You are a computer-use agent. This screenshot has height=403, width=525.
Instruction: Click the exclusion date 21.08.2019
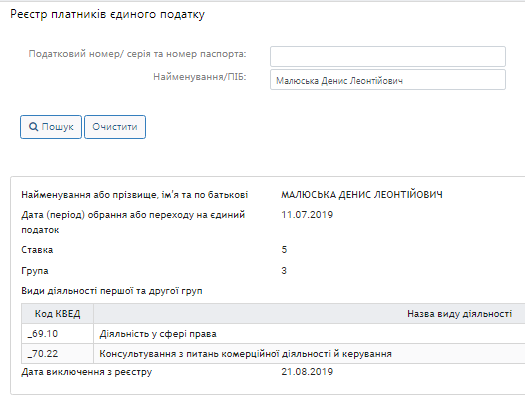click(x=307, y=372)
